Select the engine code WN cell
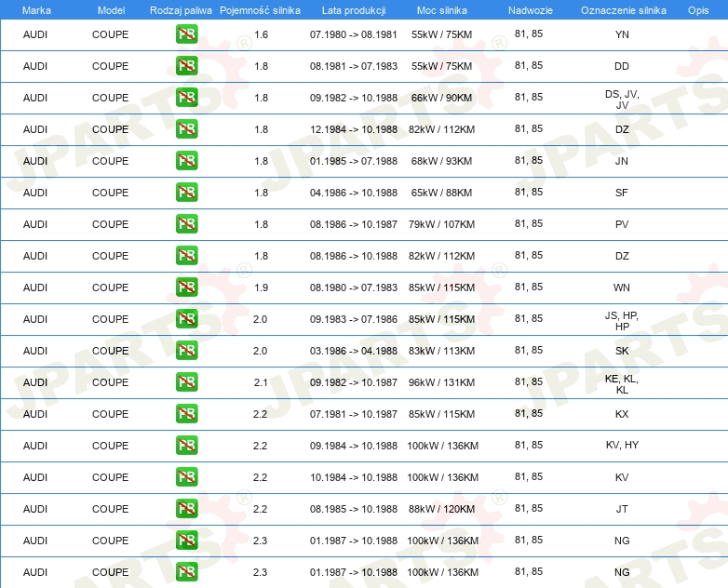The height and width of the screenshot is (588, 728). click(622, 287)
